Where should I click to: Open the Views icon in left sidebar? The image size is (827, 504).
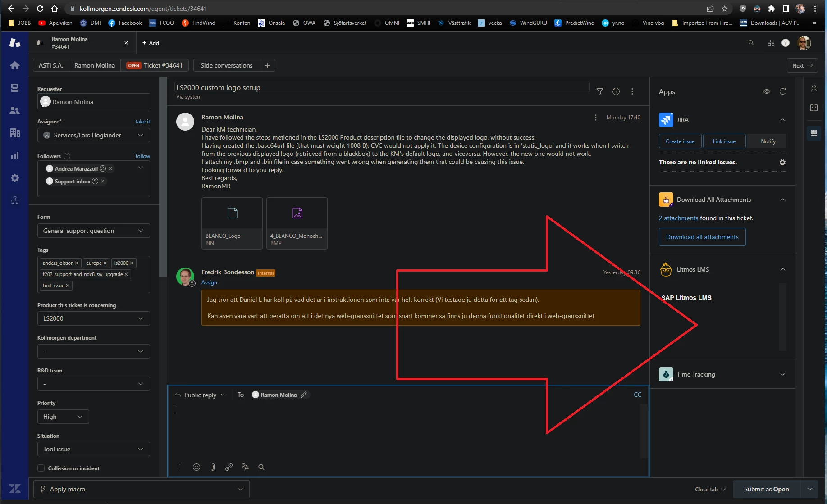pos(15,87)
